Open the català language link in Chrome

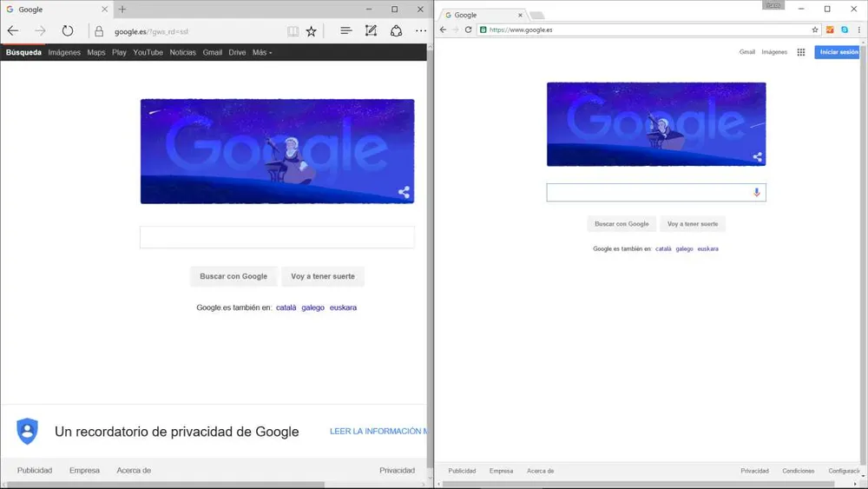point(663,248)
